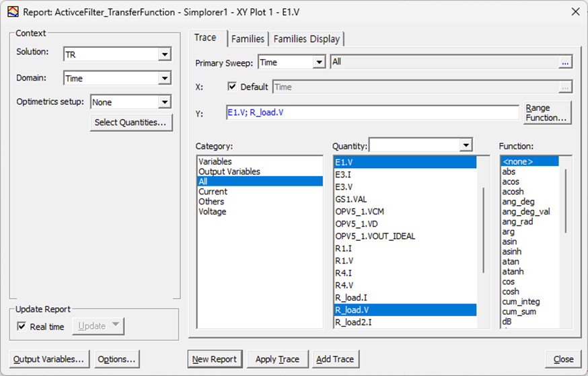
Task: Open the Update button dropdown arrow
Action: click(115, 326)
